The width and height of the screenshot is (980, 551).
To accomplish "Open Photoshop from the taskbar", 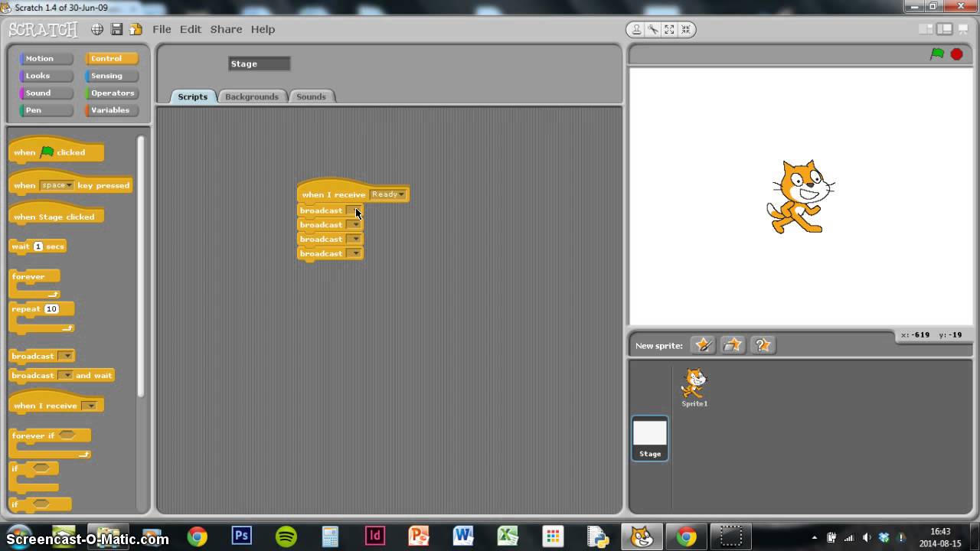I will (242, 536).
